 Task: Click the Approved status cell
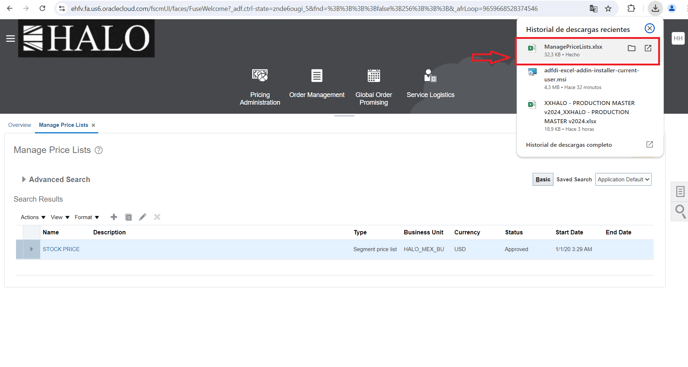[516, 249]
